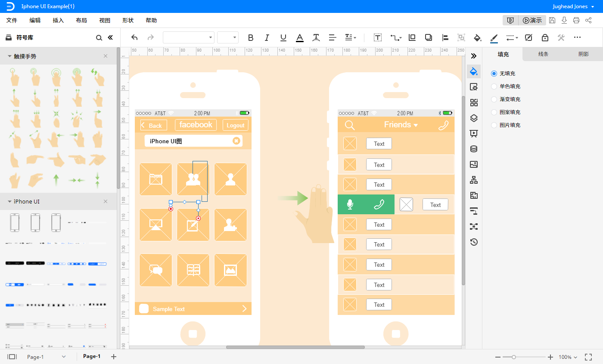Select the 单色填充 radio option
Viewport: 603px width, 364px height.
(x=494, y=86)
